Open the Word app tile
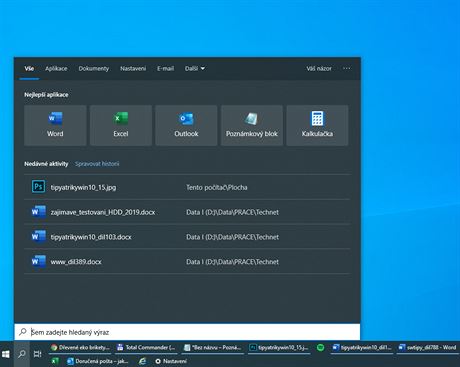460x367 pixels. 55,126
